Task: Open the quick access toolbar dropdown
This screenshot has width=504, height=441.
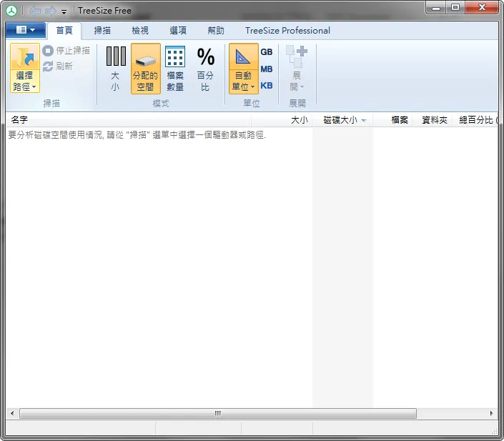Action: coord(64,12)
